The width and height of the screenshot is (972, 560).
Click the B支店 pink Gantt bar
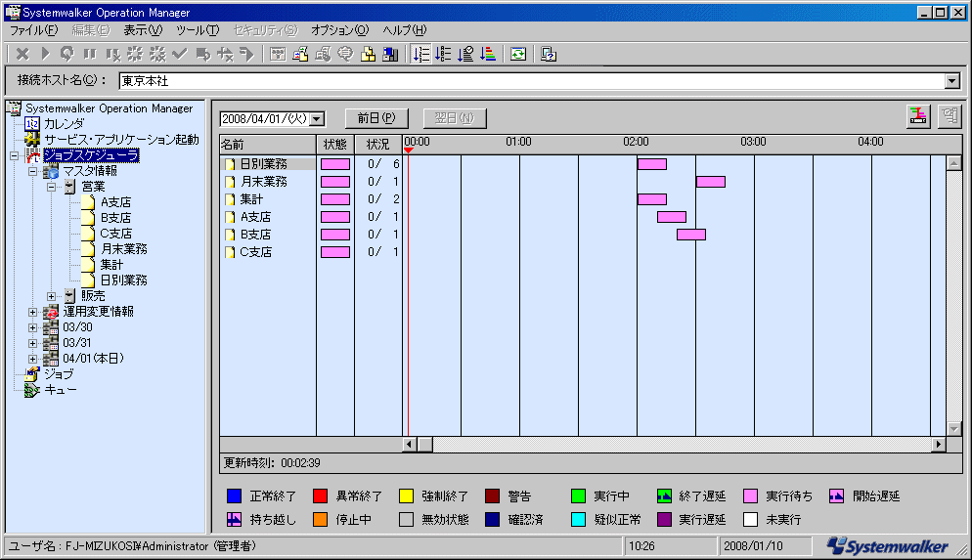(691, 235)
